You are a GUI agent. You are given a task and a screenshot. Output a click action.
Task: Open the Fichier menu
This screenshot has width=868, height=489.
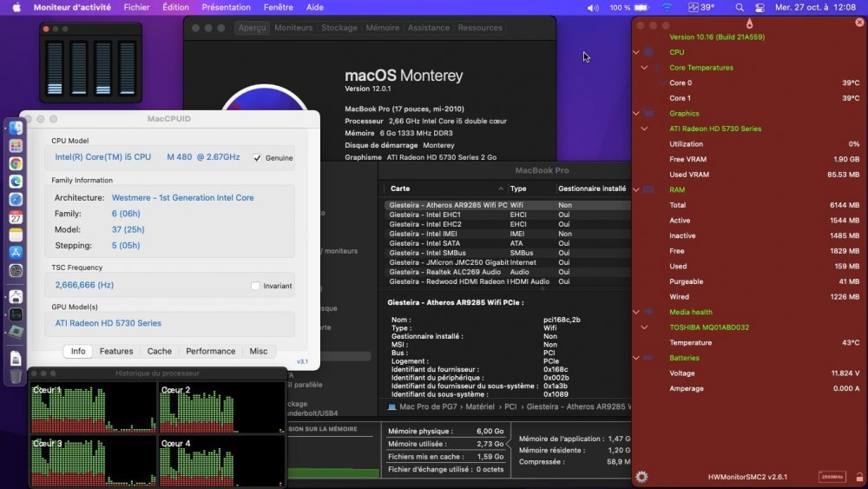pyautogui.click(x=136, y=7)
